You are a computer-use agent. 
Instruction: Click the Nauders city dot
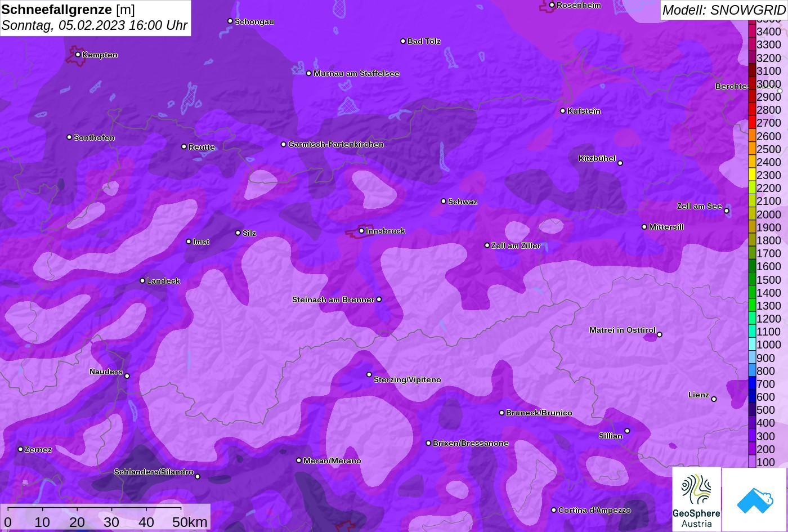tap(127, 376)
